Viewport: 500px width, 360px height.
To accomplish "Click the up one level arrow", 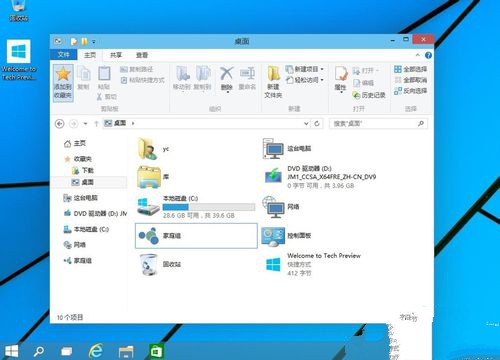I will (96, 124).
